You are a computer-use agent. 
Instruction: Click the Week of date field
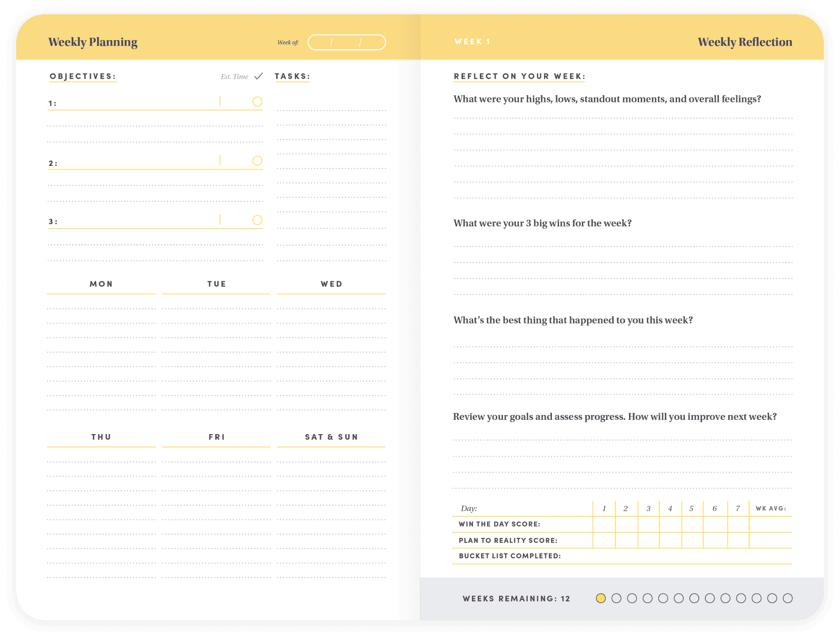pos(346,42)
